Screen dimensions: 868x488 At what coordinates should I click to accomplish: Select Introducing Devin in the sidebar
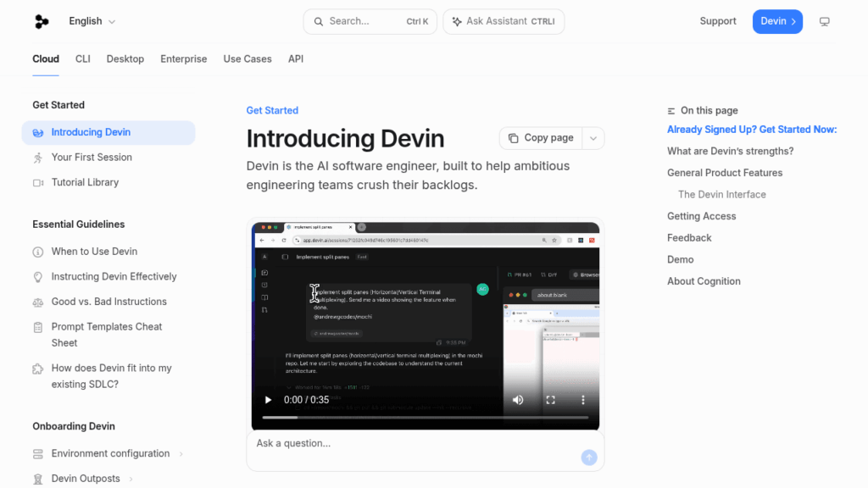(x=108, y=133)
